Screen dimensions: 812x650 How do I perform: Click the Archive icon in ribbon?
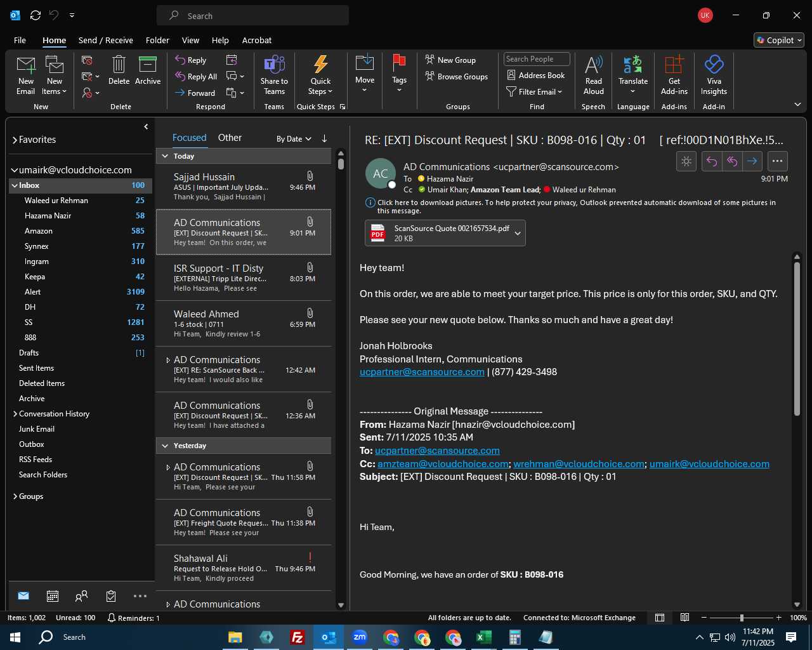[x=148, y=65]
